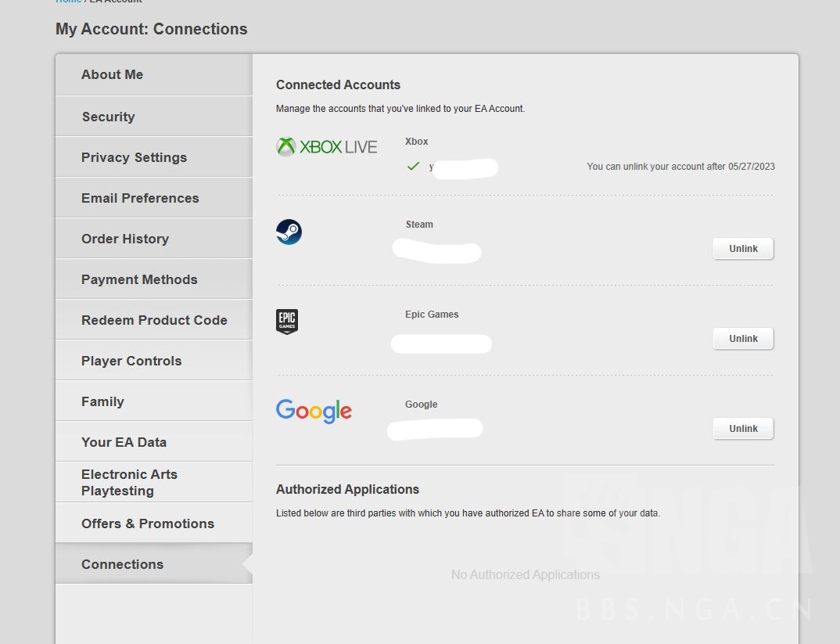The width and height of the screenshot is (840, 644).
Task: Open Your EA Data section
Action: pos(154,443)
